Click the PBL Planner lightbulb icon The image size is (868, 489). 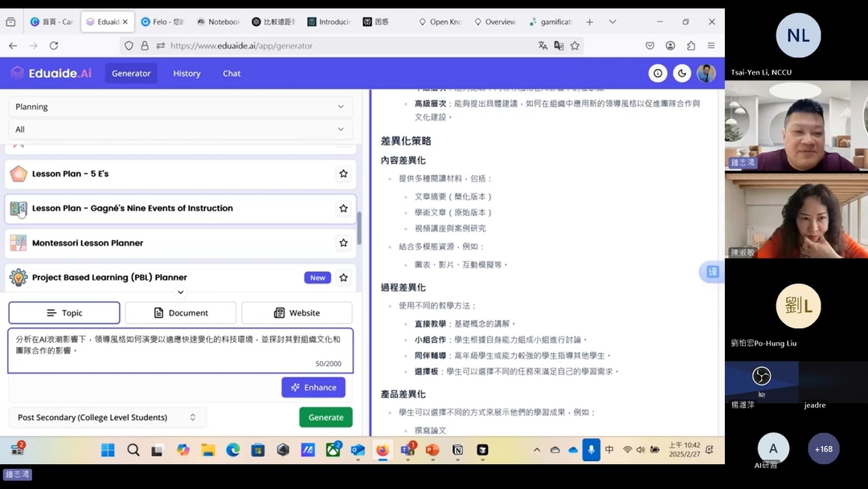pos(18,278)
